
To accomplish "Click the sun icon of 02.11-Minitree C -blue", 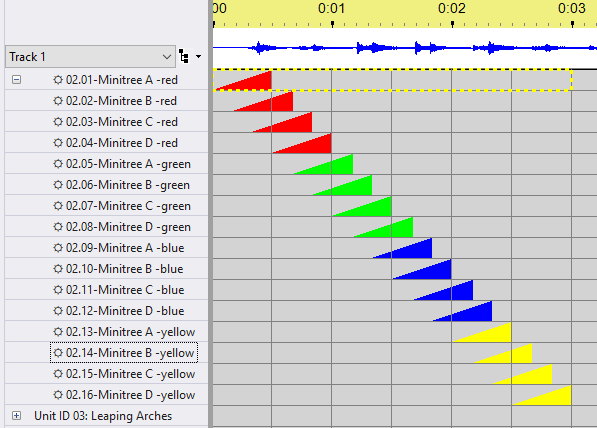I will (58, 290).
